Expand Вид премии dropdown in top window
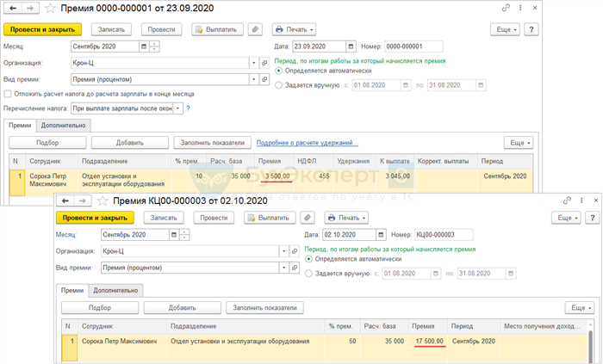 (254, 79)
